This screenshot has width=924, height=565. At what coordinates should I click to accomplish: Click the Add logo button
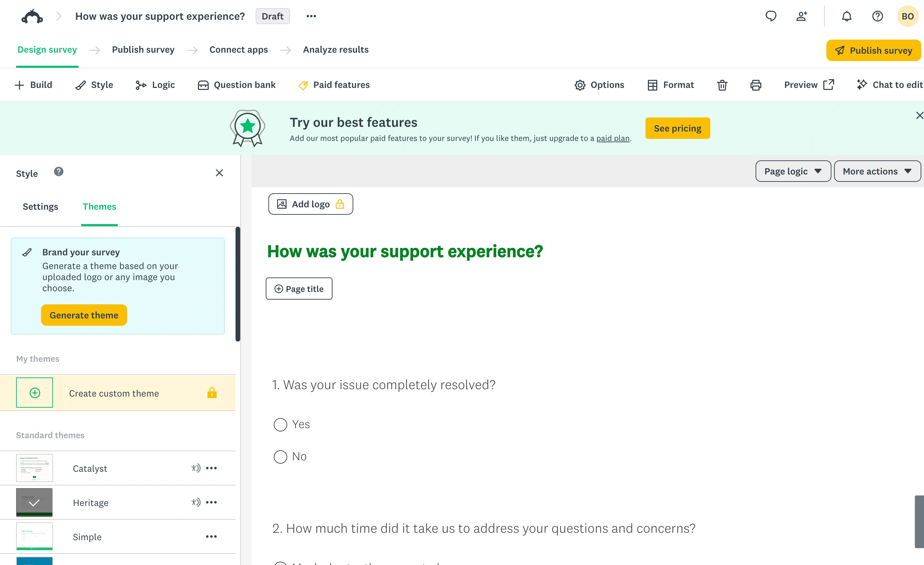(310, 204)
